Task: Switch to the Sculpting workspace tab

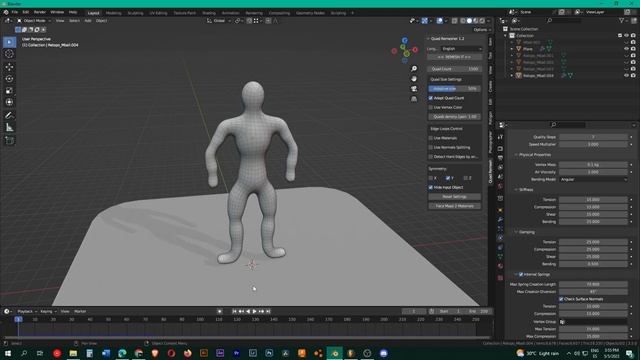Action: tap(136, 13)
